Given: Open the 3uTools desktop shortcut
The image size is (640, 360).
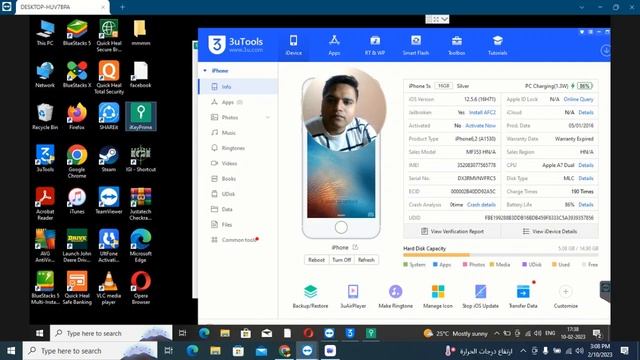Looking at the screenshot, I should (45, 158).
